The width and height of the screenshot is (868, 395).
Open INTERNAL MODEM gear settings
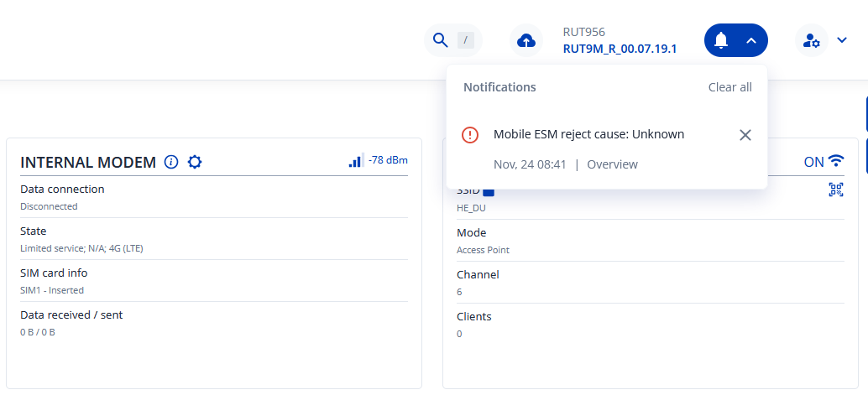click(195, 162)
